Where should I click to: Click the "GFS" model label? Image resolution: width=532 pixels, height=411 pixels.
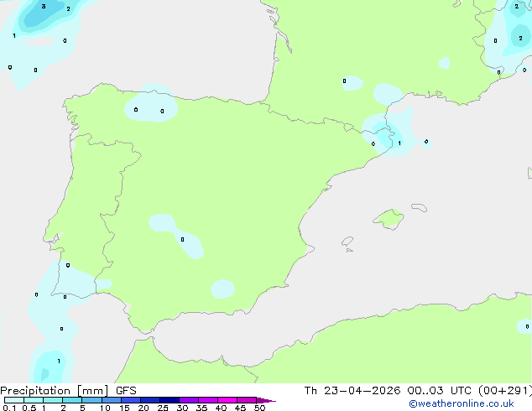(126, 391)
